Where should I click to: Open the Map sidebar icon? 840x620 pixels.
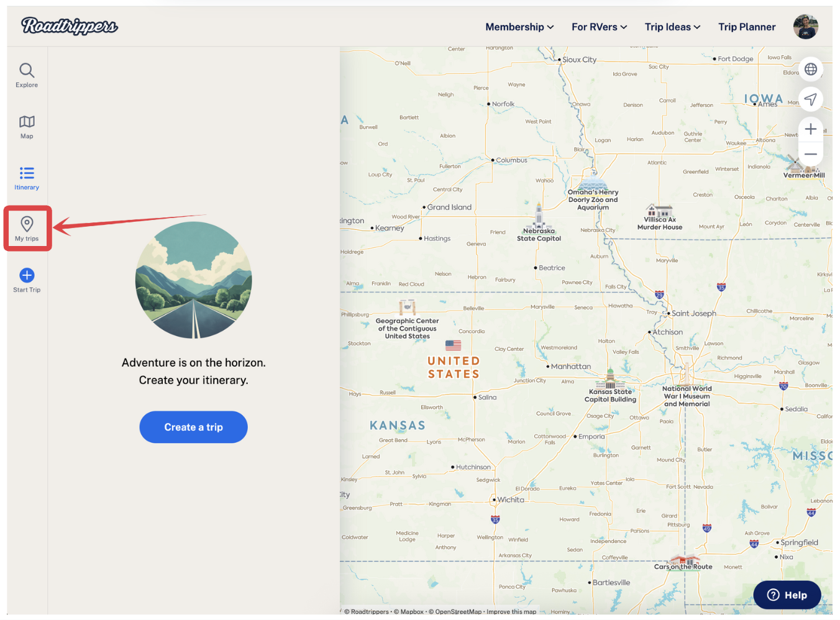[27, 122]
